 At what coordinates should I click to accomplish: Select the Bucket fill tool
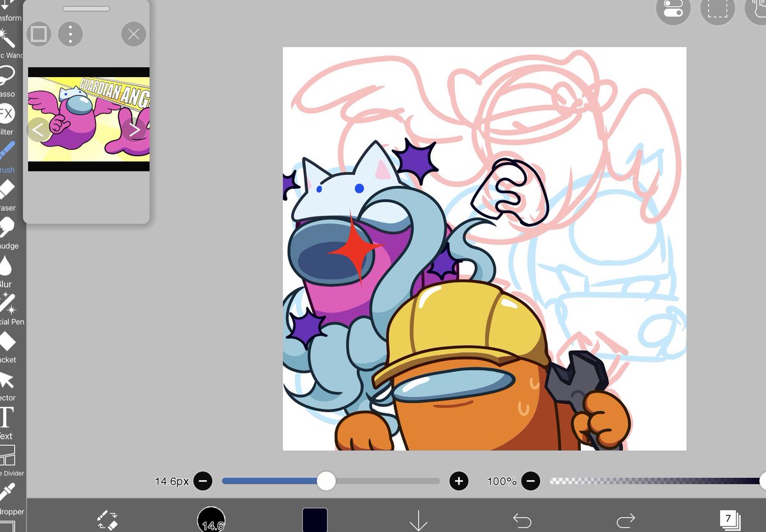click(x=8, y=347)
